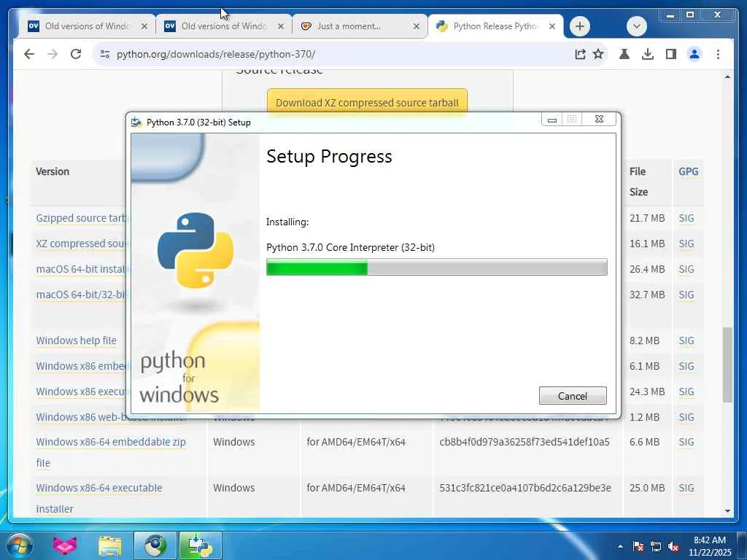
Task: Click Python Setup title bar icon
Action: tap(136, 122)
